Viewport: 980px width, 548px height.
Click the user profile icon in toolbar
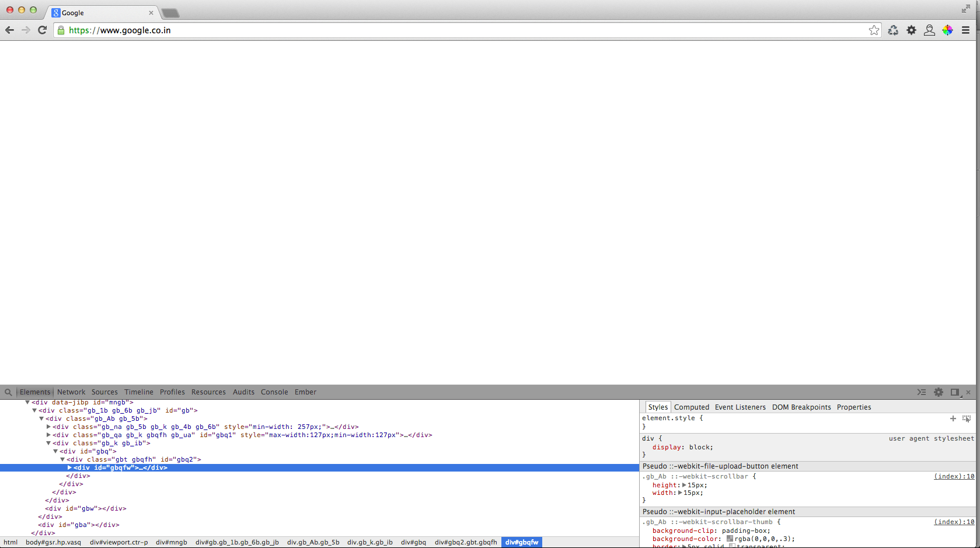tap(929, 30)
